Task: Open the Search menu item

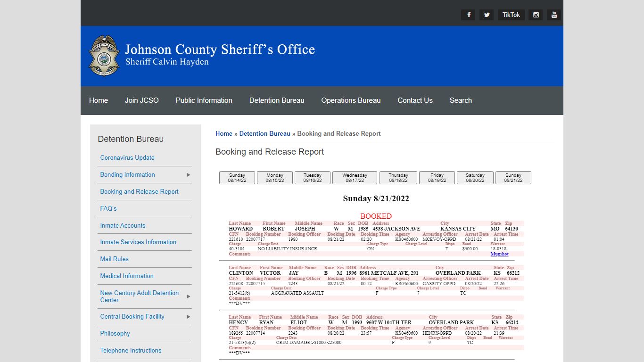Action: pos(461,100)
